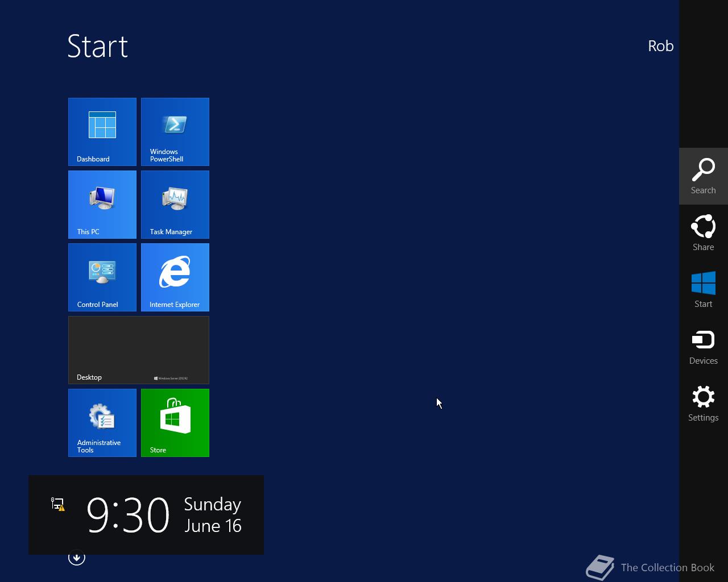
Task: Open the Devices charm
Action: (704, 347)
